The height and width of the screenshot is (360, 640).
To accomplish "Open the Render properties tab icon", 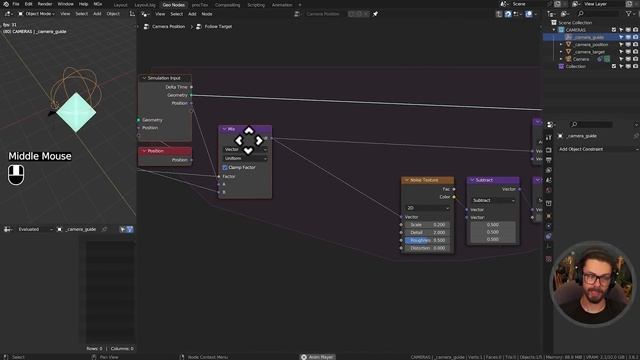I will (549, 150).
